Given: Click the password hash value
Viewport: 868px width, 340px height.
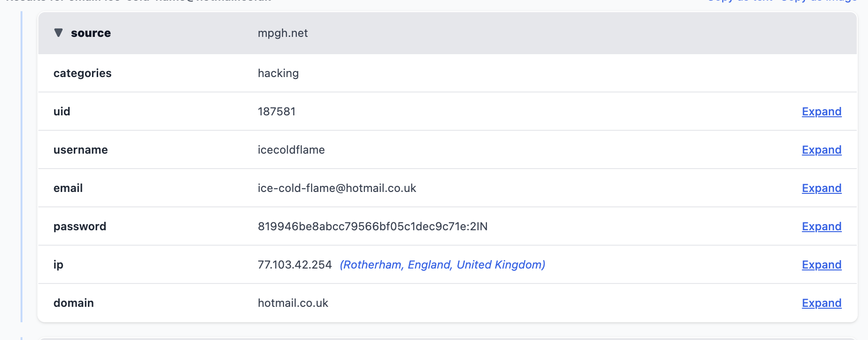Looking at the screenshot, I should point(372,227).
